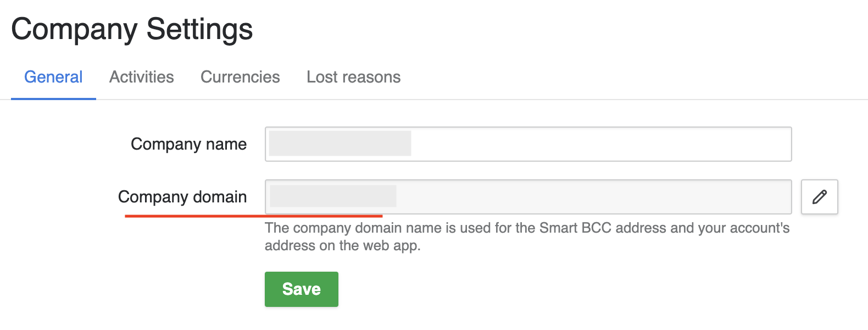The width and height of the screenshot is (868, 330).
Task: Click "address on the web app" text
Action: point(342,246)
